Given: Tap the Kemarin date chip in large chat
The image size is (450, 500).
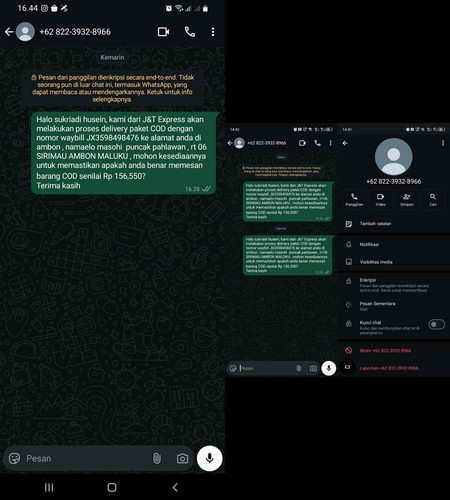Looking at the screenshot, I should [112, 57].
